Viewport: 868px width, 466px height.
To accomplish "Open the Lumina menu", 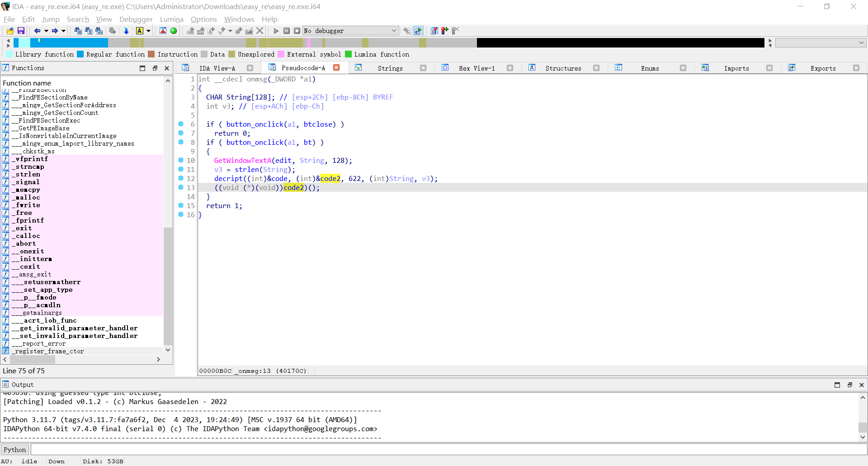I will click(x=172, y=19).
